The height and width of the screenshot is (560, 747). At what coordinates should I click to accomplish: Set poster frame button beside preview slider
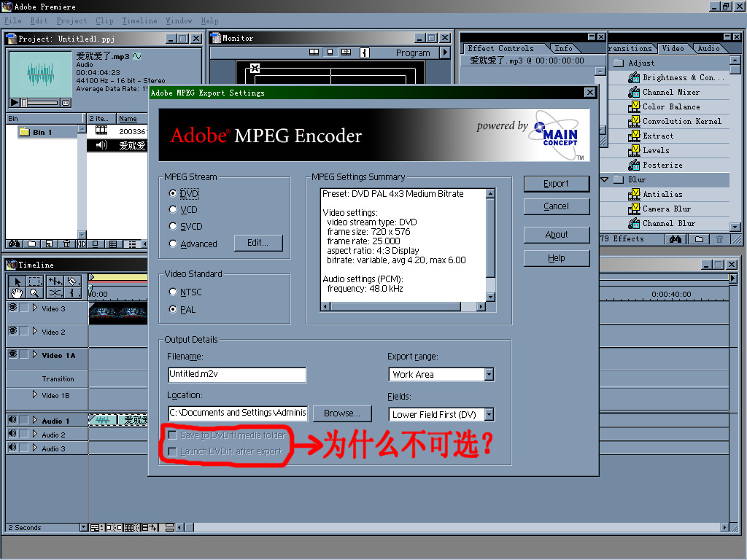66,102
